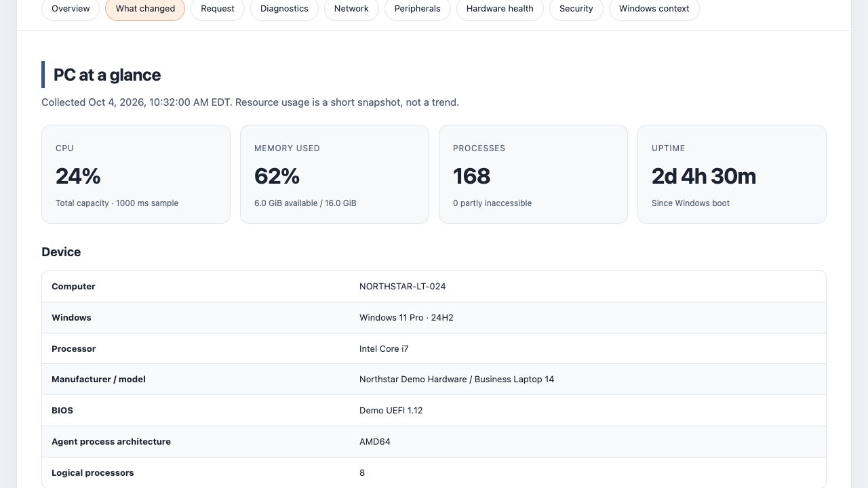
Task: Select the logical processors value 8
Action: 362,473
